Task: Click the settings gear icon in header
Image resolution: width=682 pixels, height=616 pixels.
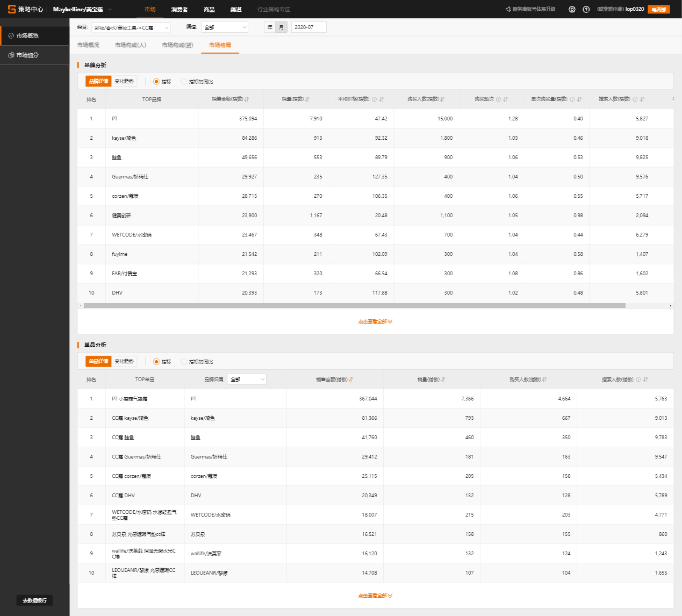Action: pyautogui.click(x=572, y=9)
